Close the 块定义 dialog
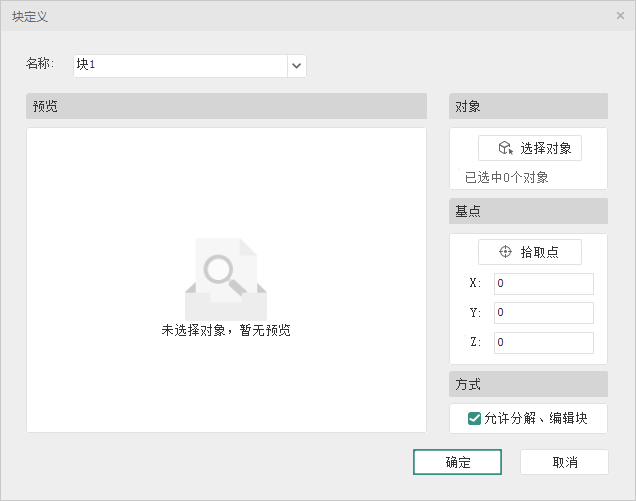636x501 pixels. click(x=620, y=16)
